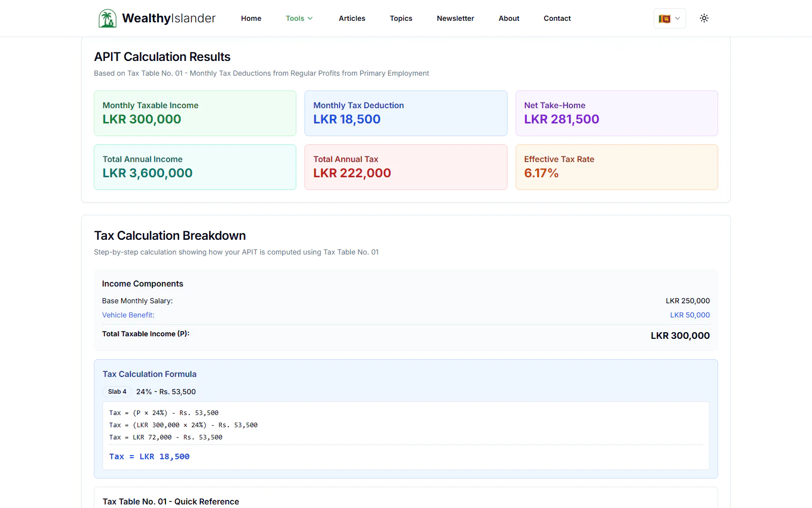The width and height of the screenshot is (812, 508).
Task: Select the Monthly Taxable Income card
Action: tap(195, 113)
